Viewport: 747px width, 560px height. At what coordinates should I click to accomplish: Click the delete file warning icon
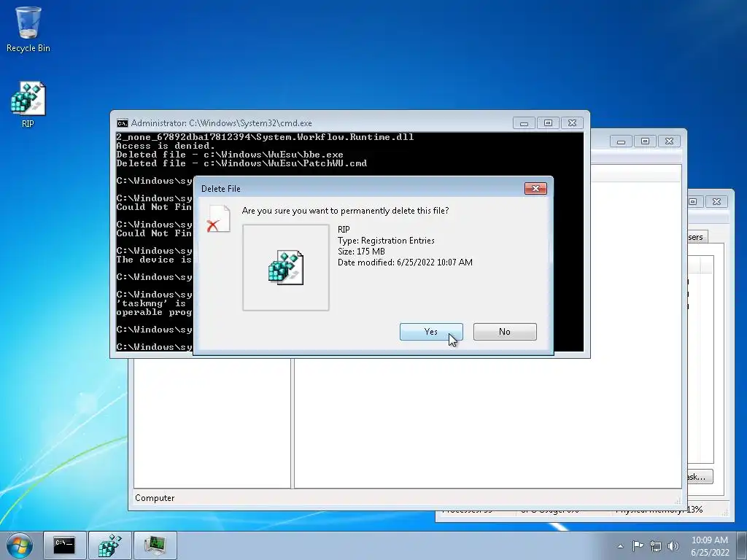click(x=219, y=219)
